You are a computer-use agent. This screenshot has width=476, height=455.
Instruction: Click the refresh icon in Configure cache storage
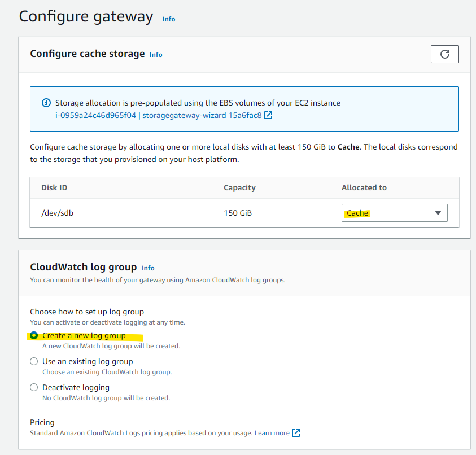coord(444,54)
